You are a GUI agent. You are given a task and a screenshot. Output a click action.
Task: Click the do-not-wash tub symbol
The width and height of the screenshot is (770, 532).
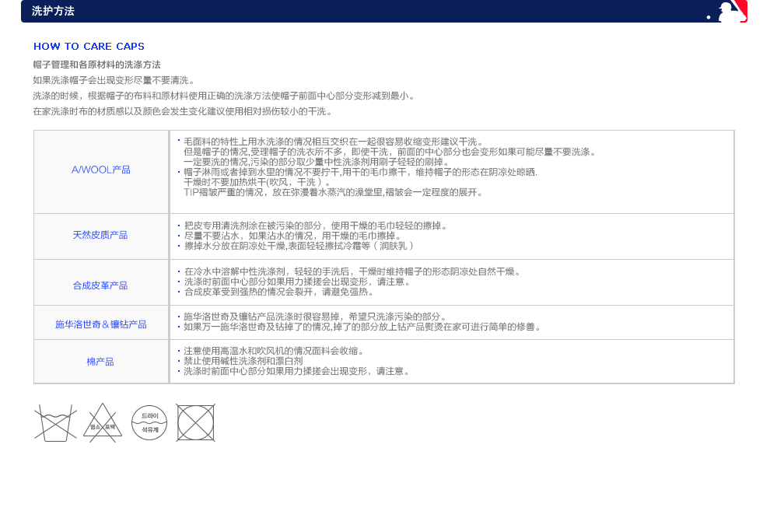[x=55, y=422]
